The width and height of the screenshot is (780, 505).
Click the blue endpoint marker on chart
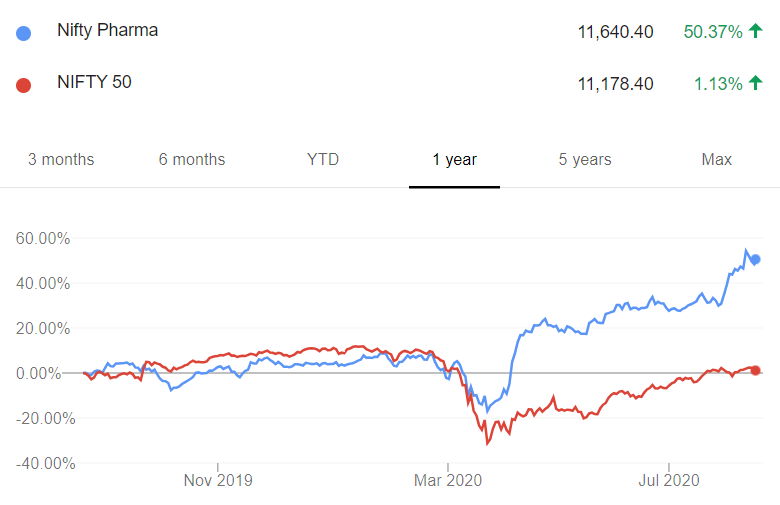pos(755,259)
